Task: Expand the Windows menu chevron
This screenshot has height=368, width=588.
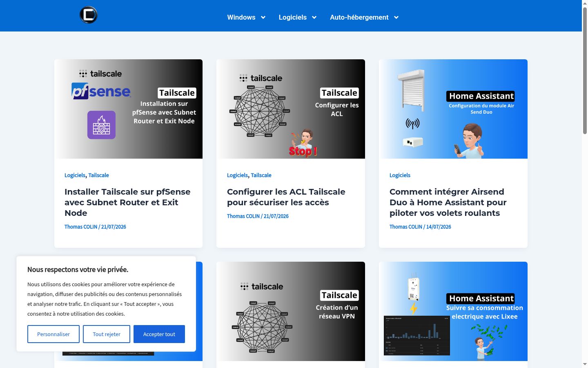Action: 263,17
